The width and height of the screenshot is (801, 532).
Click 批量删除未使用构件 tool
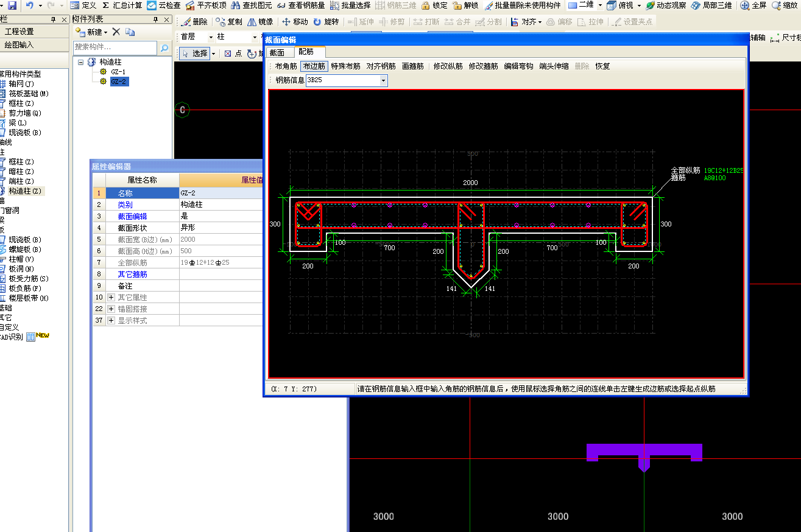(522, 5)
